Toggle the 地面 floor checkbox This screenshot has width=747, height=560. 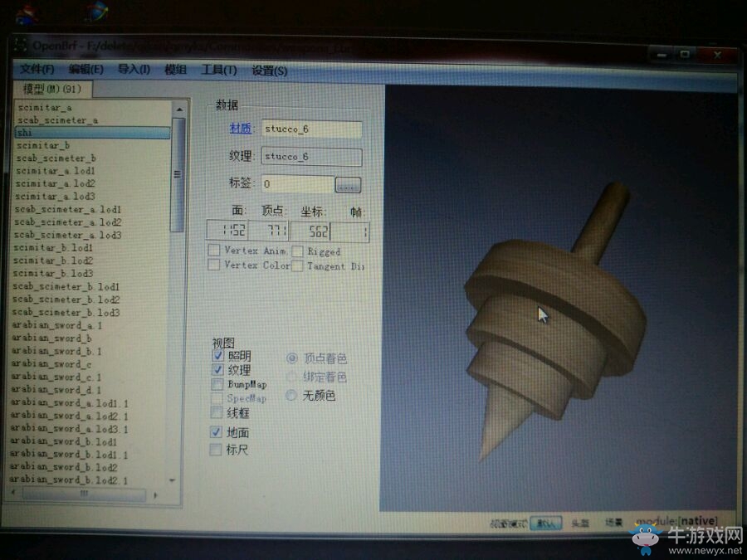pyautogui.click(x=216, y=432)
